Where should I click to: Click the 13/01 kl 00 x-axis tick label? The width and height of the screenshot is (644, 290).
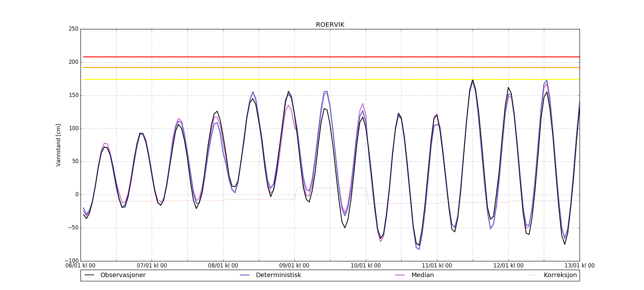click(579, 266)
